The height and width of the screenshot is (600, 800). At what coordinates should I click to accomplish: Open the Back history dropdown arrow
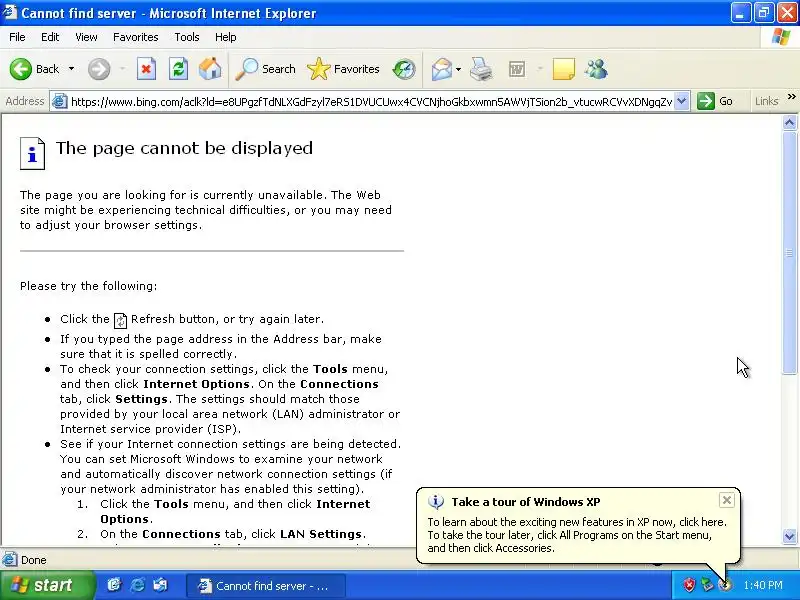[71, 69]
